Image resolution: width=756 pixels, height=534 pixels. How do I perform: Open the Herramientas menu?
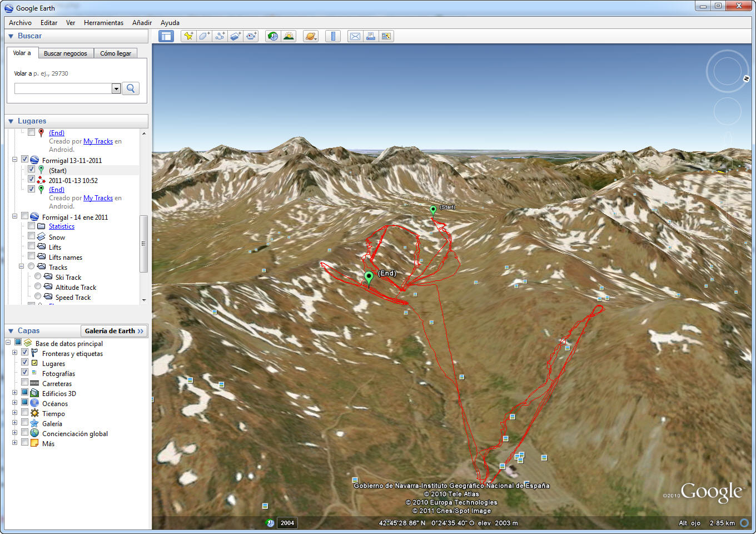[103, 23]
